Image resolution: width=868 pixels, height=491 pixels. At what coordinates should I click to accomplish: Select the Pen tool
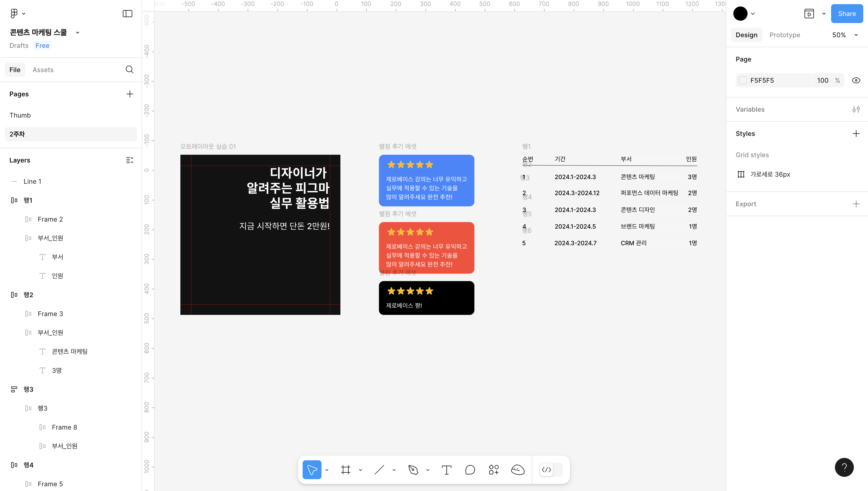413,470
